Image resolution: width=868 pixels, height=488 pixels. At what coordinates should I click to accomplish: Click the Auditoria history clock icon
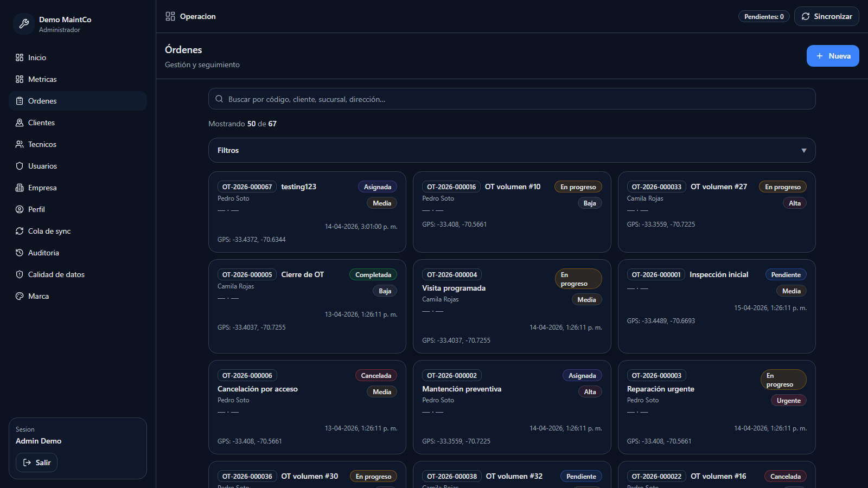point(20,253)
